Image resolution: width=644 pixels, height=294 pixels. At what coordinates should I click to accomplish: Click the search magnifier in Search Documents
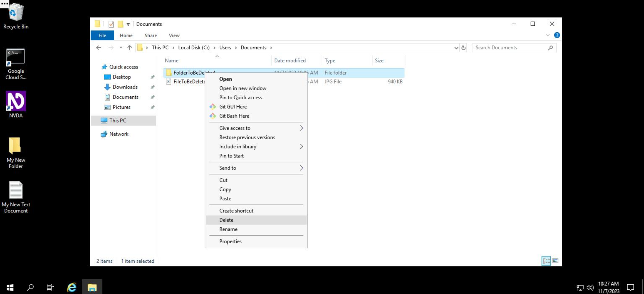(x=550, y=48)
